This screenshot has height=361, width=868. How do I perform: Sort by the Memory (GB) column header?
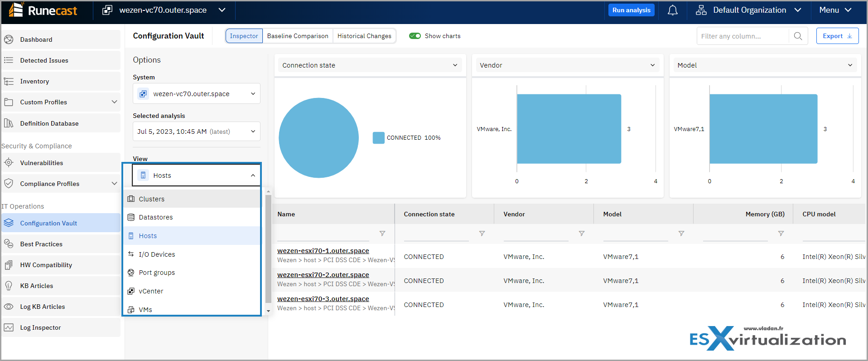(x=765, y=214)
